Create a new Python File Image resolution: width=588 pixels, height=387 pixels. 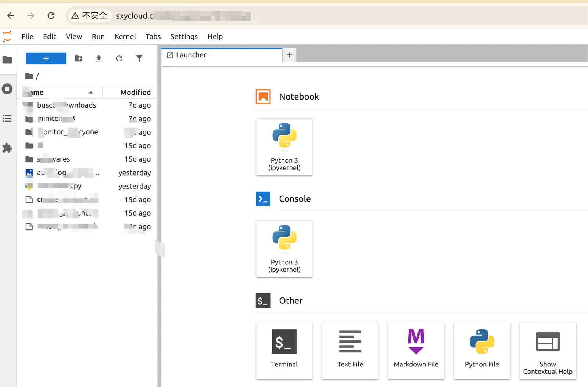click(x=481, y=350)
